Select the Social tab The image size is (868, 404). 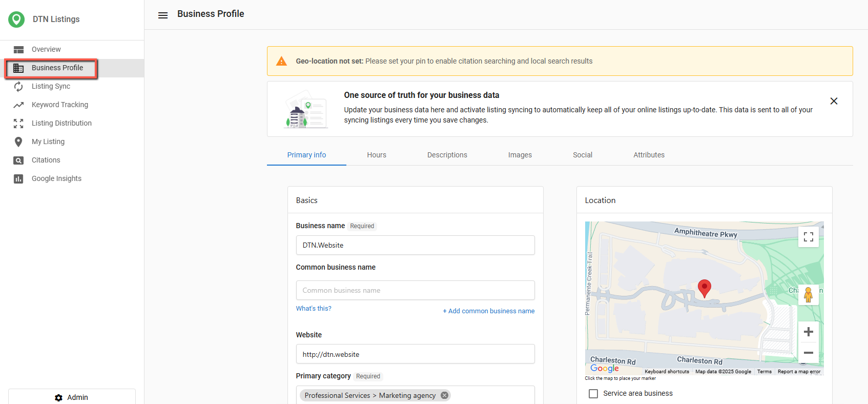583,155
